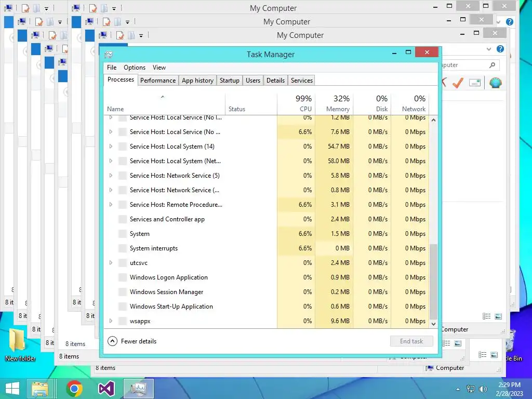Show hidden system tray icons

point(458,389)
